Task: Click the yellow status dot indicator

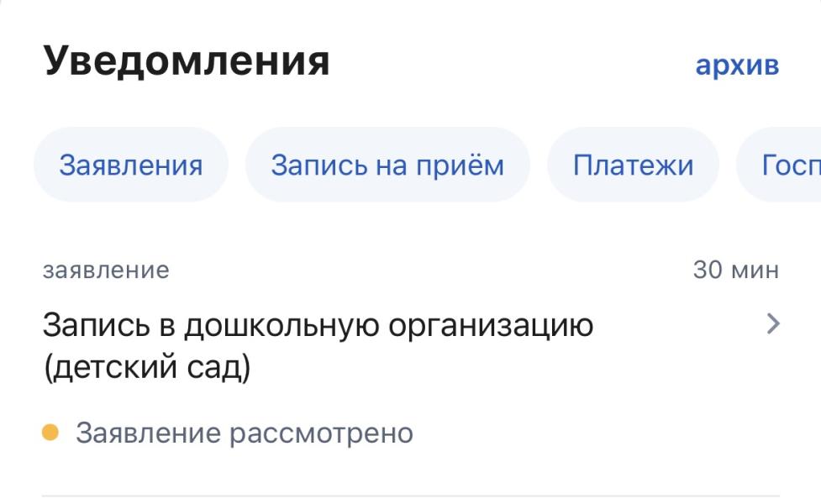Action: click(x=50, y=433)
